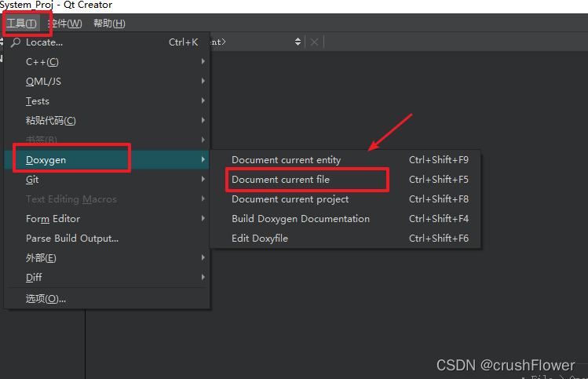
Task: Click the C++(C) submenu arrow
Action: point(203,61)
